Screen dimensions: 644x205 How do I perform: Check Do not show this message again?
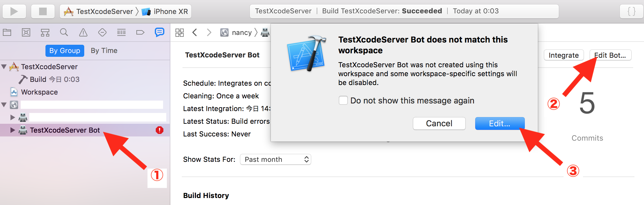343,101
